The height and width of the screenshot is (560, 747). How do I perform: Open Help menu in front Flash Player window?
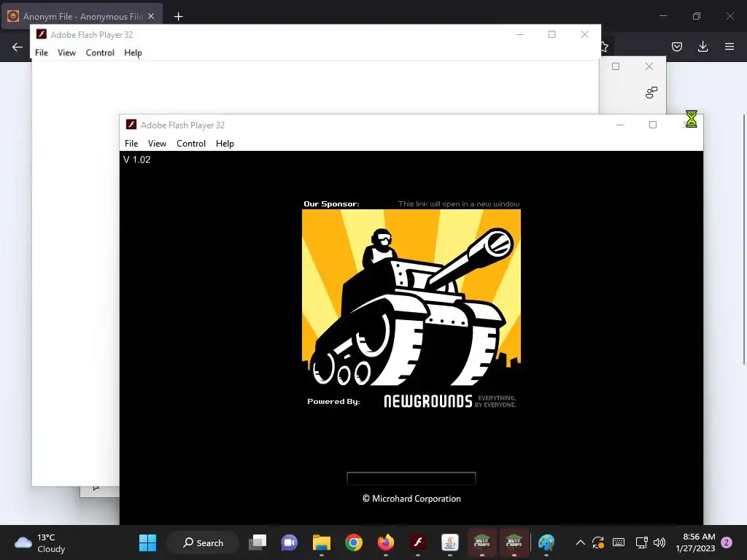coord(225,144)
